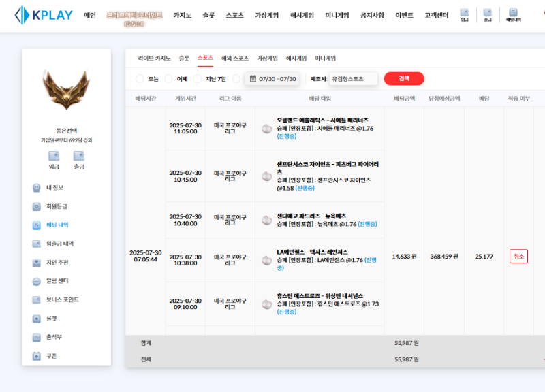Open 슬롯 in the top navigation
This screenshot has height=392, width=545.
pyautogui.click(x=208, y=15)
